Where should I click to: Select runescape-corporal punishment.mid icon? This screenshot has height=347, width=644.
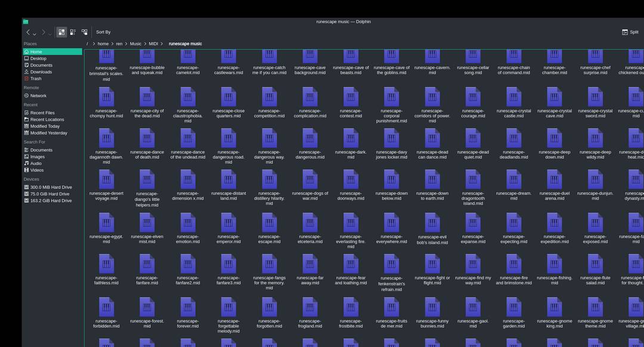click(x=391, y=97)
